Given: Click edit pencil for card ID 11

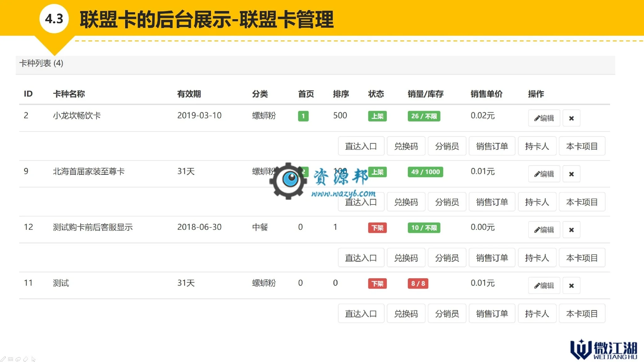Looking at the screenshot, I should click(544, 286).
